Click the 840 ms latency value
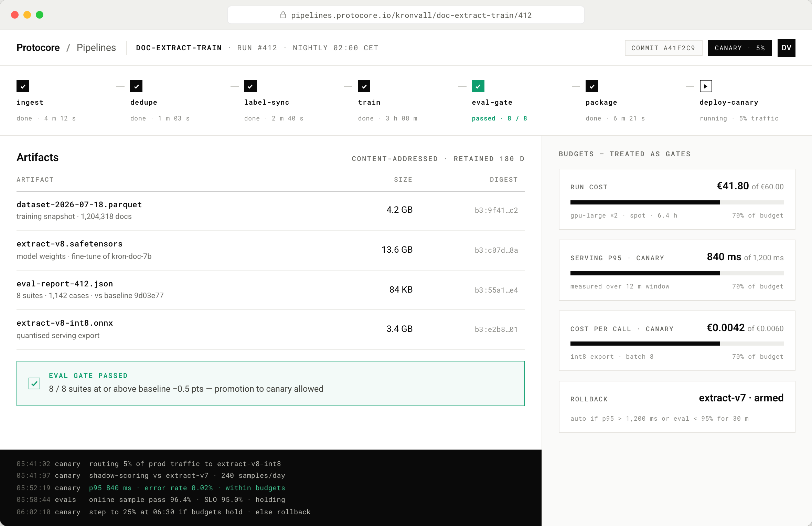Screen dimensions: 812x526 [x=724, y=257]
